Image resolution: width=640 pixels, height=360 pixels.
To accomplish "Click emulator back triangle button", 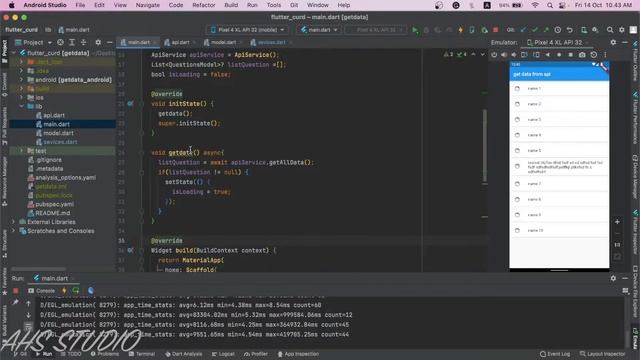I will [x=548, y=55].
